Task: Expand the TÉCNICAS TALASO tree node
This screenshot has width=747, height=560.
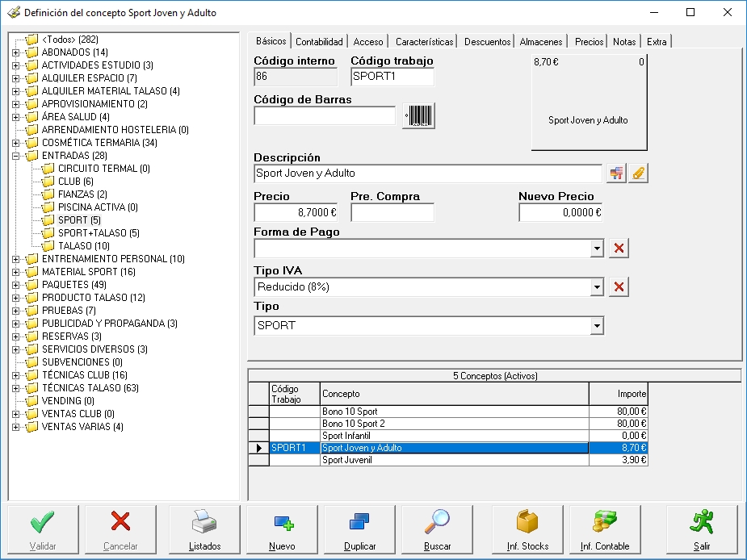Action: tap(15, 388)
